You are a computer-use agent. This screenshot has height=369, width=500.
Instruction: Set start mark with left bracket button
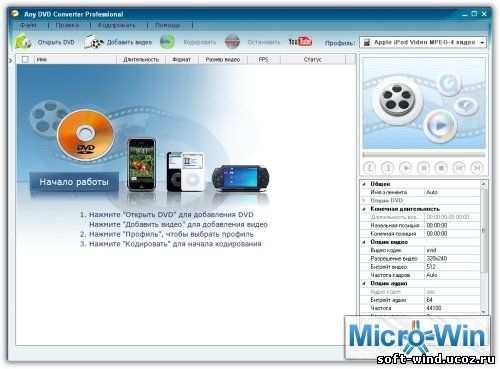pos(370,168)
